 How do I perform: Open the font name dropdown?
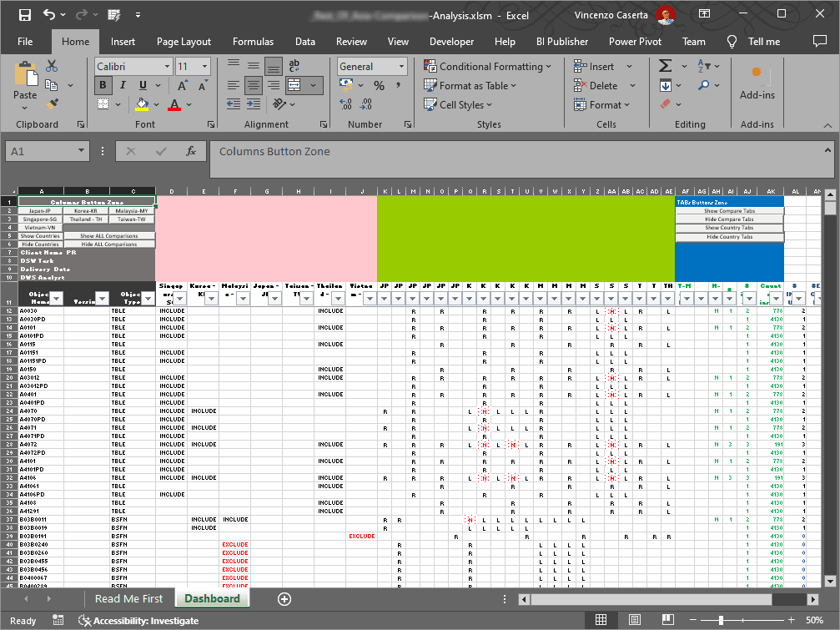coord(166,66)
